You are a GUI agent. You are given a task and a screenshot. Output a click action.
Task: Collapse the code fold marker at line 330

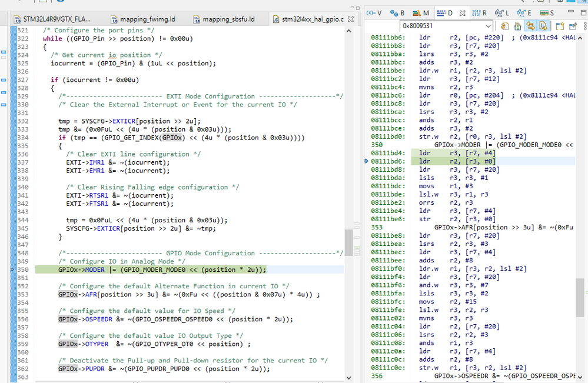[x=4, y=105]
